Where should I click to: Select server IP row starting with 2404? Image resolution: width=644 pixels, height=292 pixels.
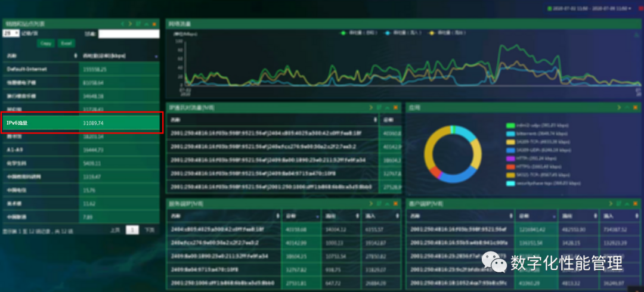pyautogui.click(x=284, y=229)
